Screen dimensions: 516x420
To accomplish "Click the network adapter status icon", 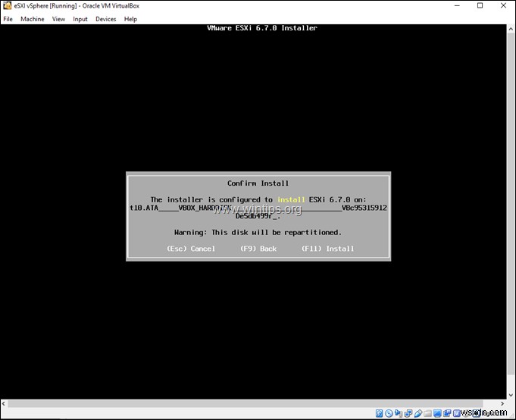I will [408, 413].
